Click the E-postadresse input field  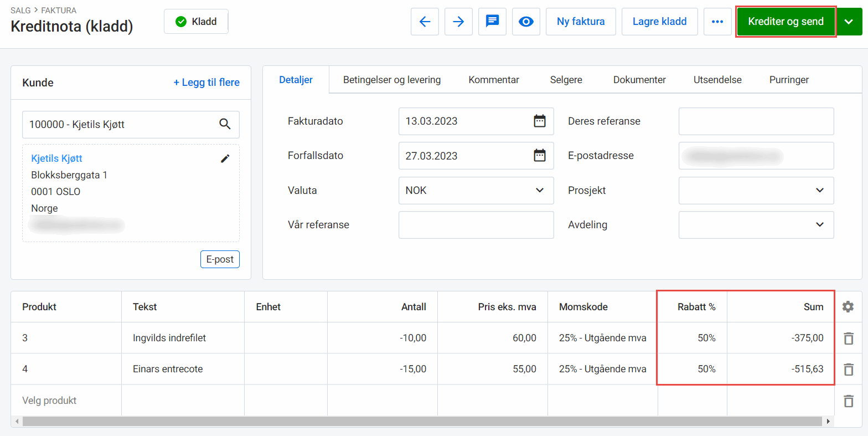[756, 156]
